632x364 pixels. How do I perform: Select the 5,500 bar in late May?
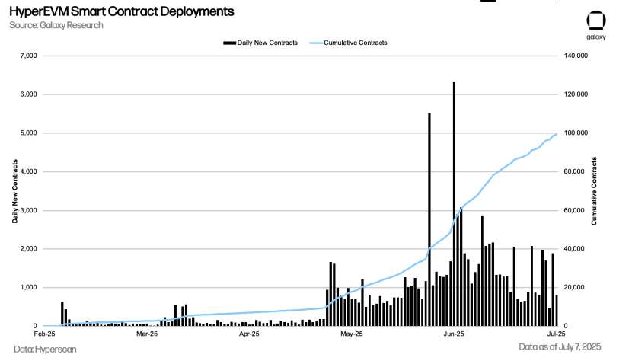[x=429, y=219]
